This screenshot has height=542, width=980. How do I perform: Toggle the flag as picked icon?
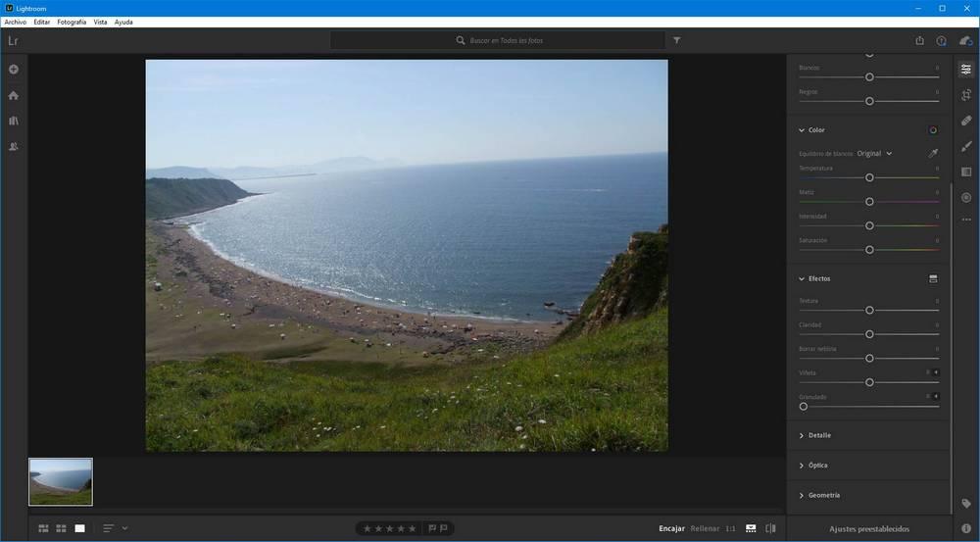[x=432, y=528]
